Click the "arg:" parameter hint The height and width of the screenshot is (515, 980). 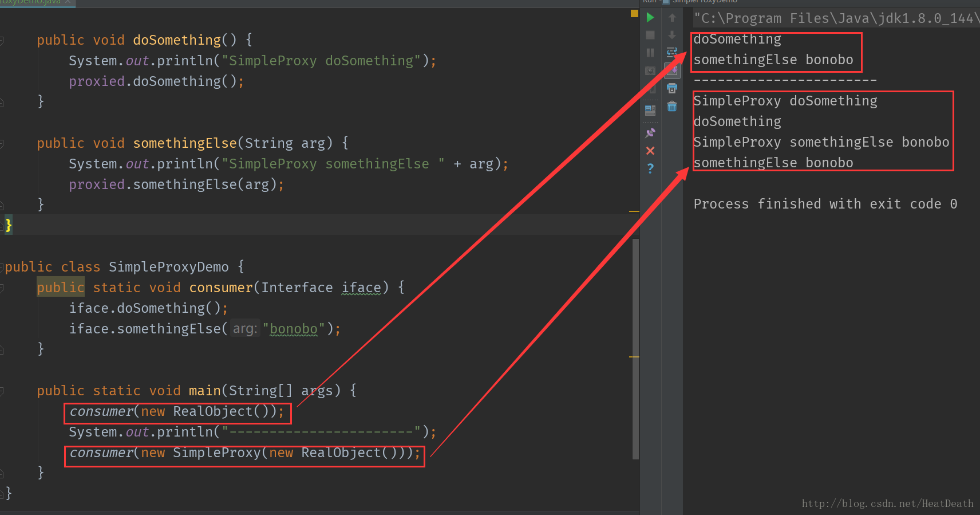[x=245, y=329]
